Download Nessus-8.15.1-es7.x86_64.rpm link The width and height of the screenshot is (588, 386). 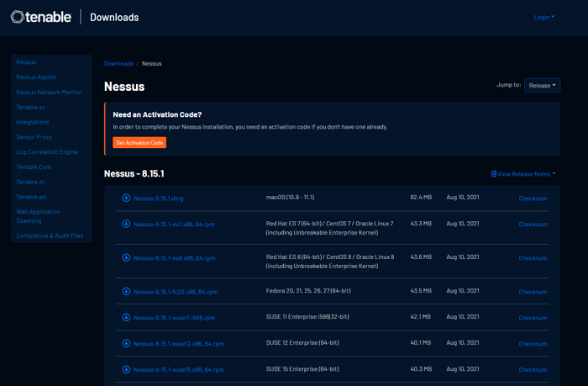tap(174, 225)
